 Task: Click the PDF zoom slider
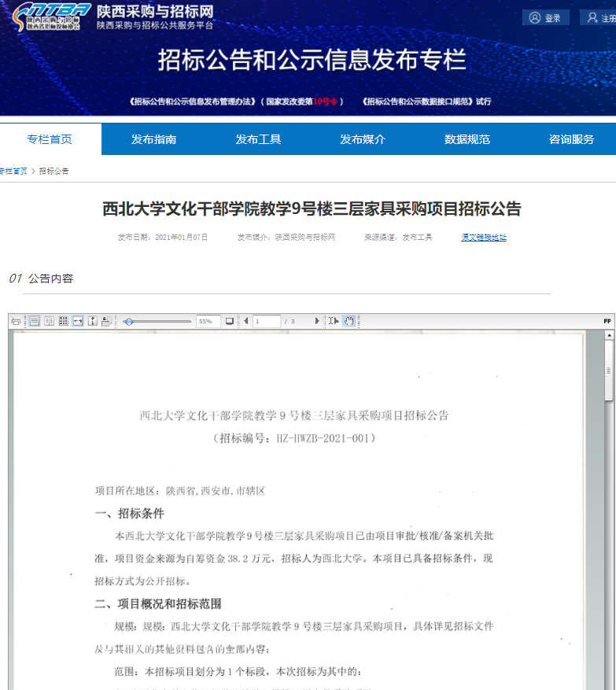point(157,321)
